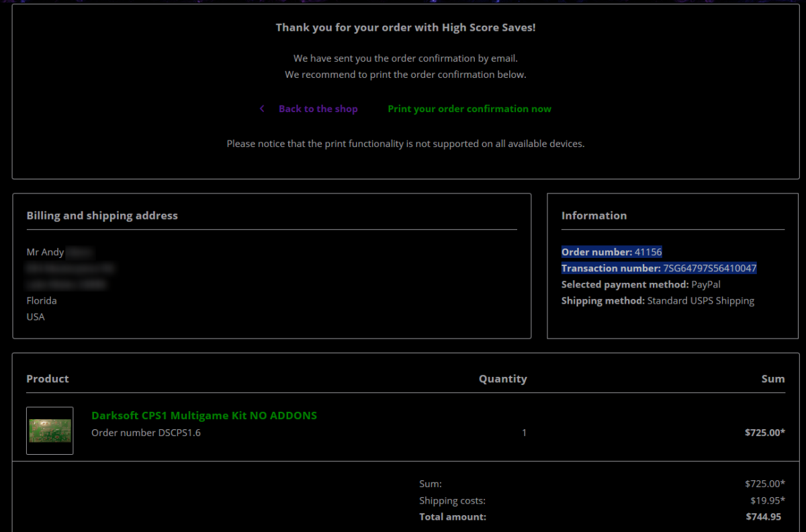Click the summary Sum: label
This screenshot has width=806, height=532.
(431, 484)
